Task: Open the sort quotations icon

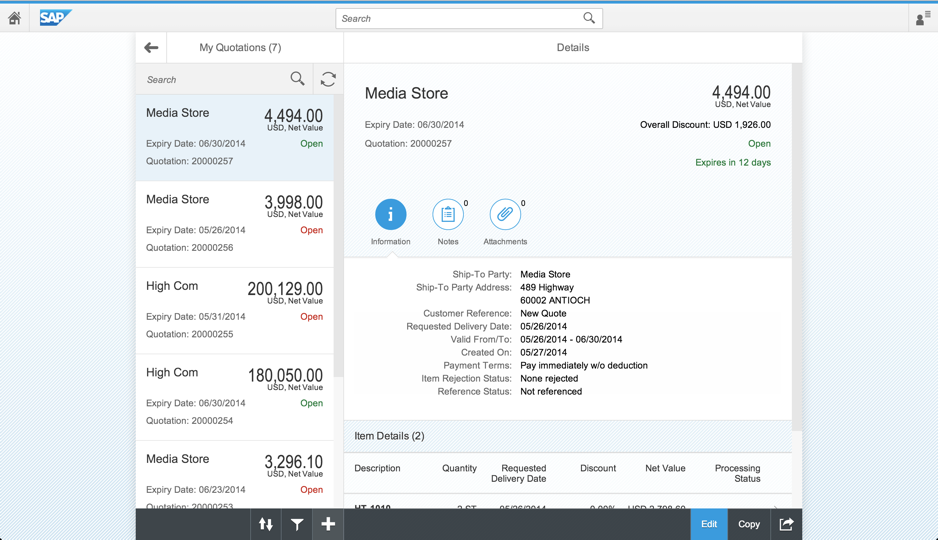Action: click(266, 524)
